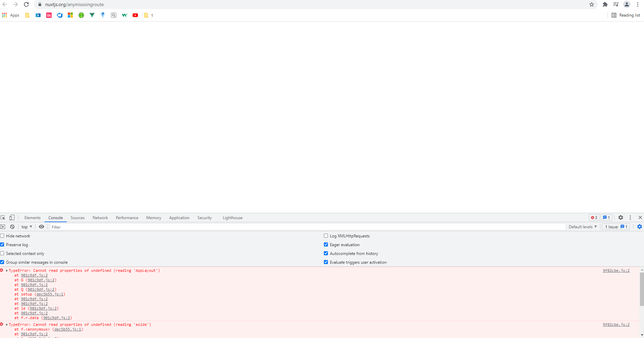Click the 1 Issue button
This screenshot has width=644, height=338.
tap(616, 227)
